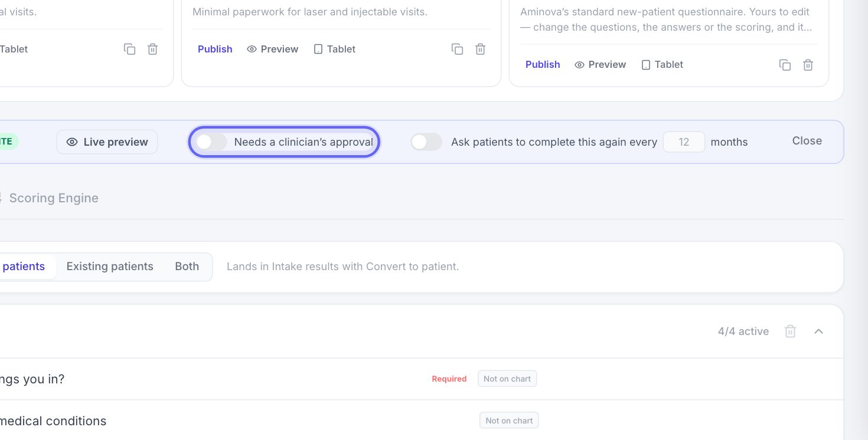This screenshot has height=440, width=868.
Task: Toggle Needs a clinician's approval switch
Action: pyautogui.click(x=211, y=142)
